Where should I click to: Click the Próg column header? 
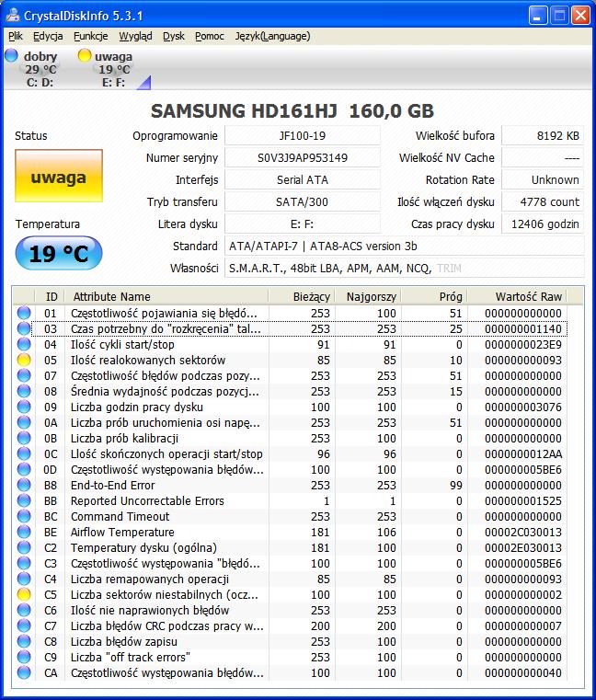(434, 296)
